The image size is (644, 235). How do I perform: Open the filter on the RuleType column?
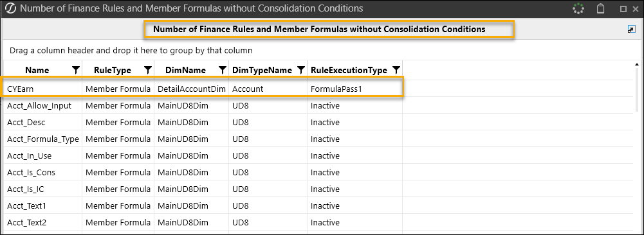coord(148,70)
